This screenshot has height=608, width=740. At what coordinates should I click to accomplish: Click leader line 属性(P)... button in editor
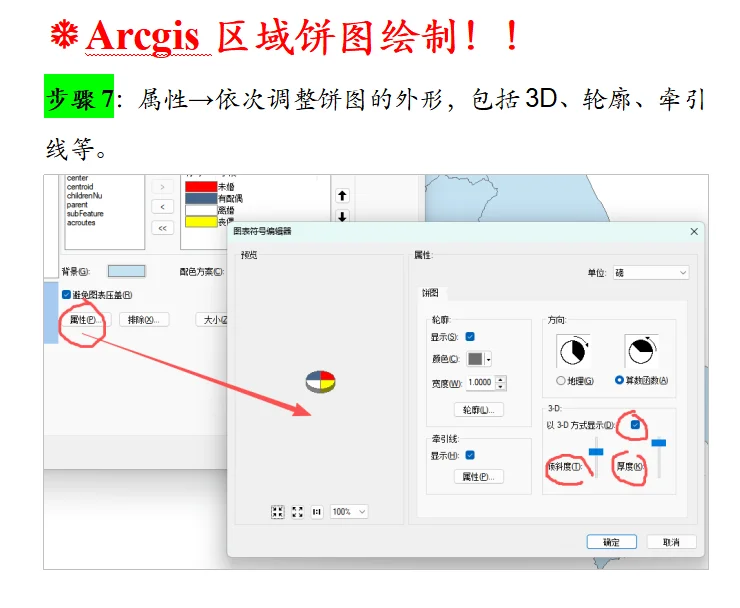click(479, 477)
